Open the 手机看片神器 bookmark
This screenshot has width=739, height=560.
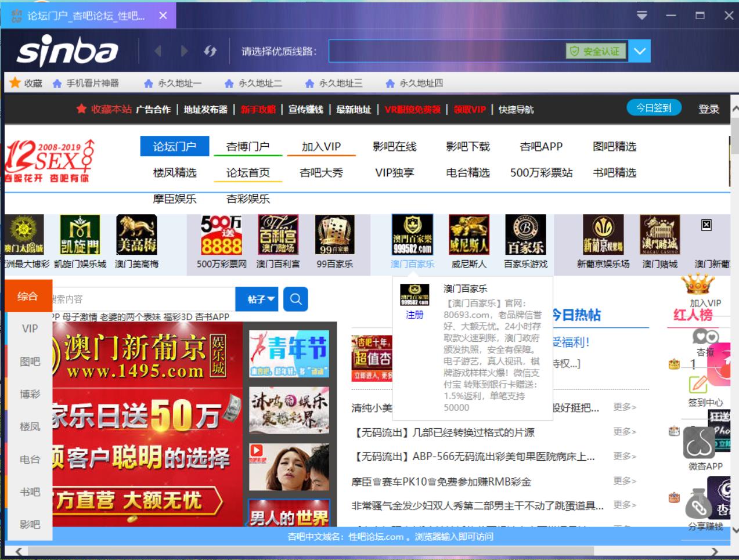86,83
